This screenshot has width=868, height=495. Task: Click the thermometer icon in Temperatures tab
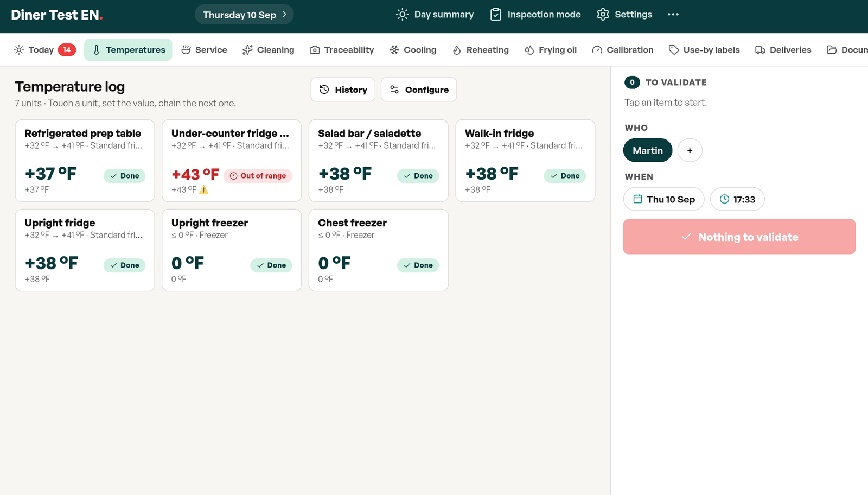tap(97, 50)
